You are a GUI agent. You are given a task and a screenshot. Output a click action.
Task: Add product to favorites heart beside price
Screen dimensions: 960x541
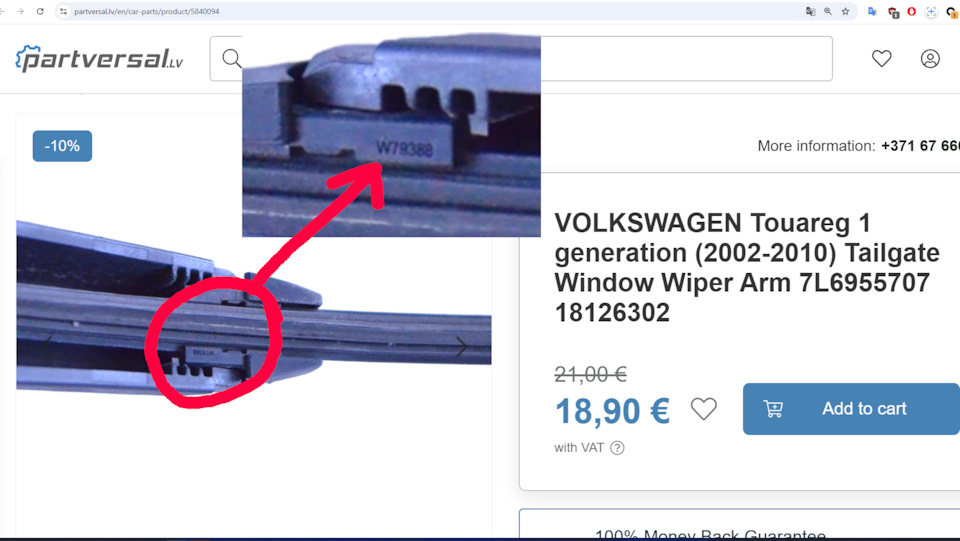coord(703,409)
